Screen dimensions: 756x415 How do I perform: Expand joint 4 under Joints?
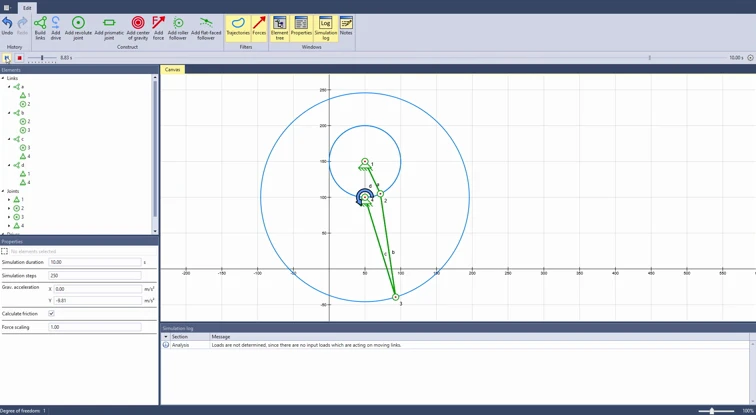coord(9,226)
